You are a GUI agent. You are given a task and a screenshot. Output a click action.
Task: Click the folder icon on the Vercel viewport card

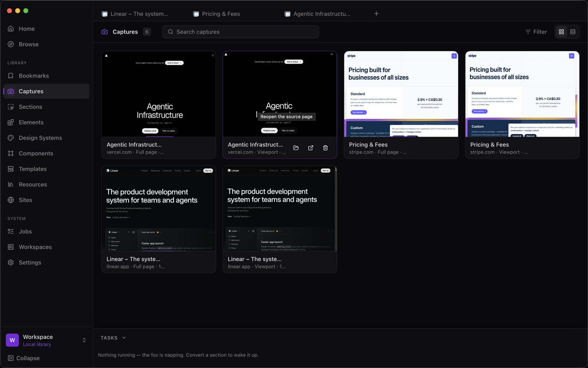pyautogui.click(x=296, y=148)
